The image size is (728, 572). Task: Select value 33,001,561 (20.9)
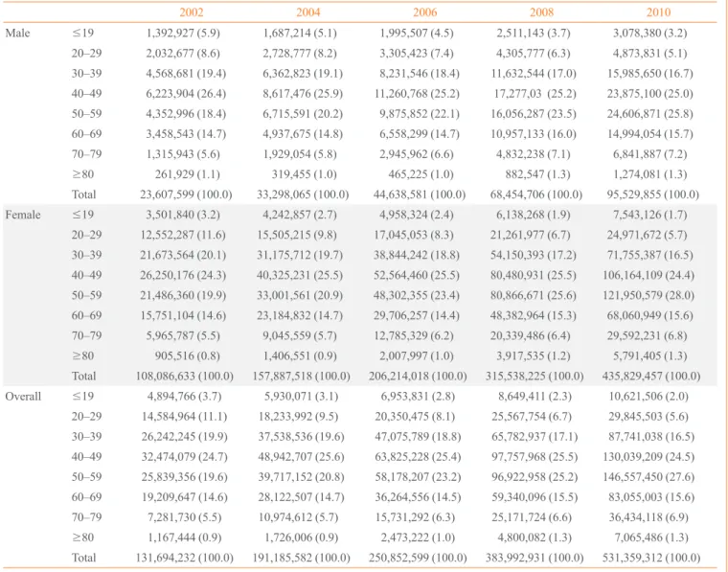pos(300,295)
